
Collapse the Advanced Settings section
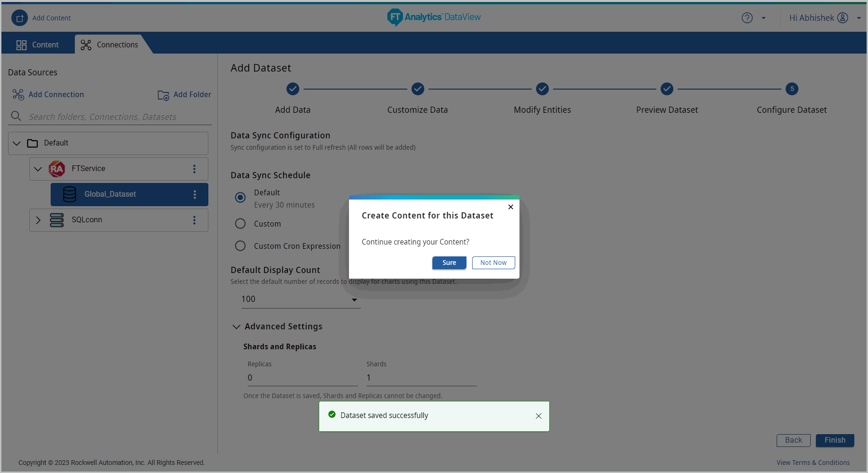click(x=236, y=327)
